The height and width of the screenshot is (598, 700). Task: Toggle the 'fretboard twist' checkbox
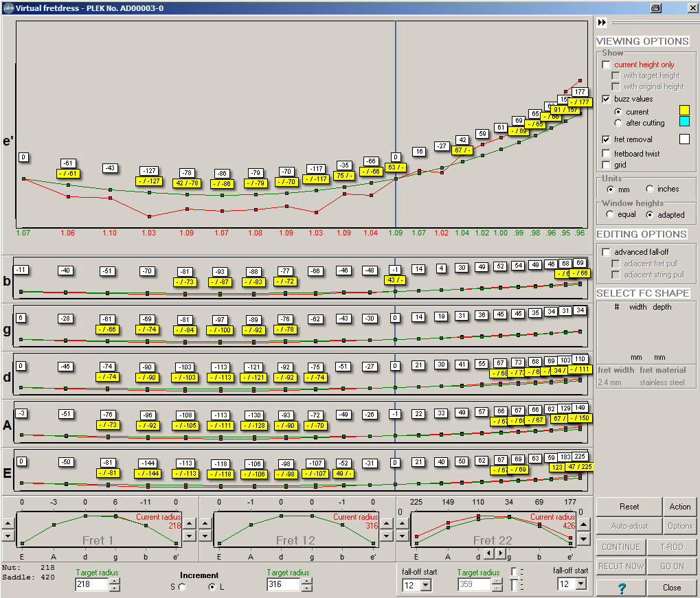pyautogui.click(x=606, y=153)
